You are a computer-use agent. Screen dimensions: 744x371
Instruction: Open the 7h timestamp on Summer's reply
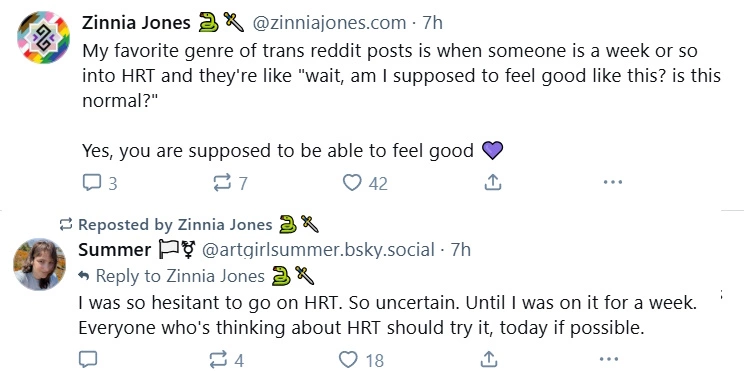coord(460,249)
